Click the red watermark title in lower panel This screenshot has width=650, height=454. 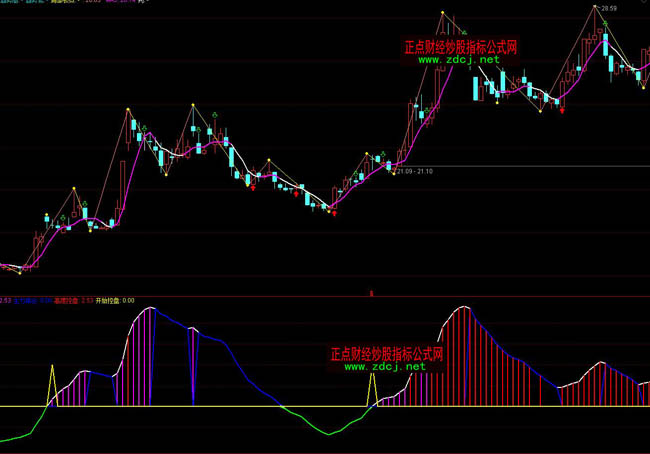(386, 354)
